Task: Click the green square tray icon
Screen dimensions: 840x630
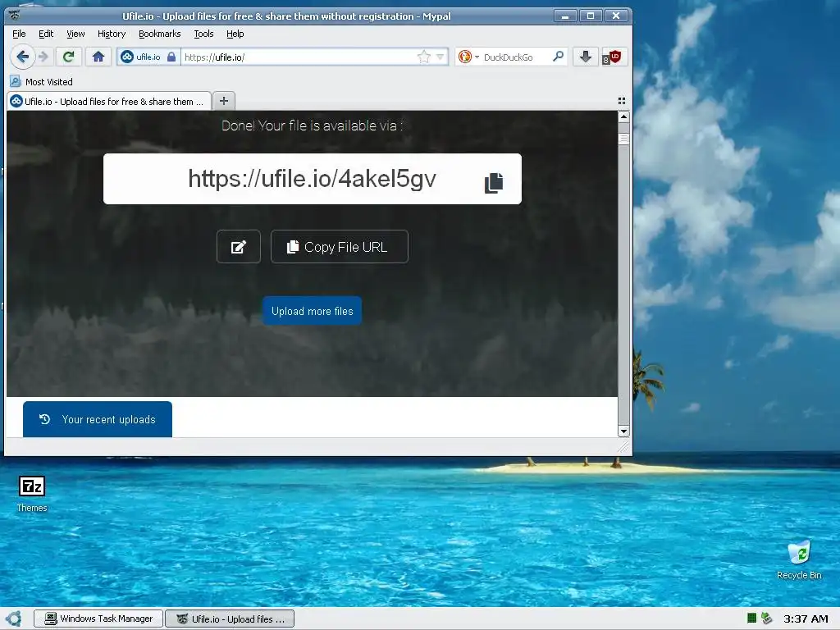Action: pos(751,619)
